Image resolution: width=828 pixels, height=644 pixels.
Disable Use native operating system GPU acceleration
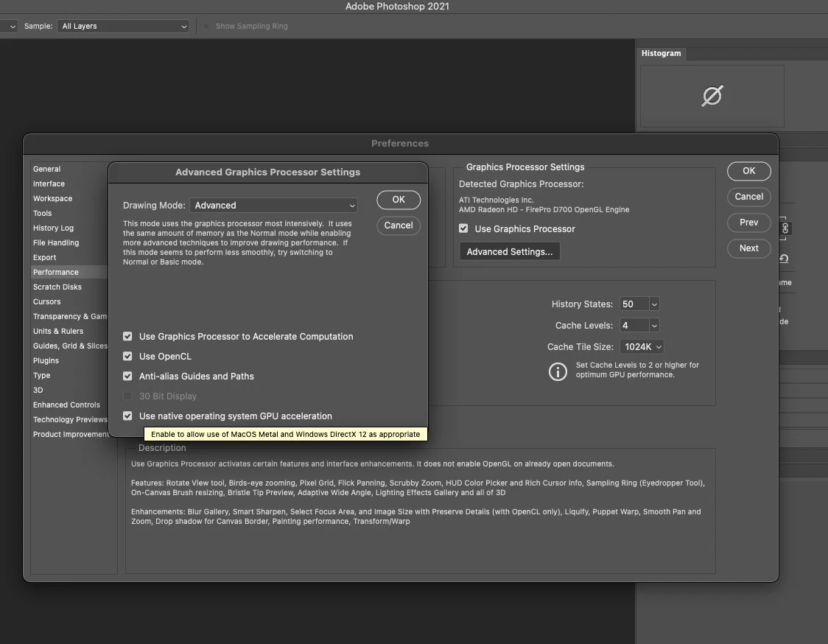(127, 416)
